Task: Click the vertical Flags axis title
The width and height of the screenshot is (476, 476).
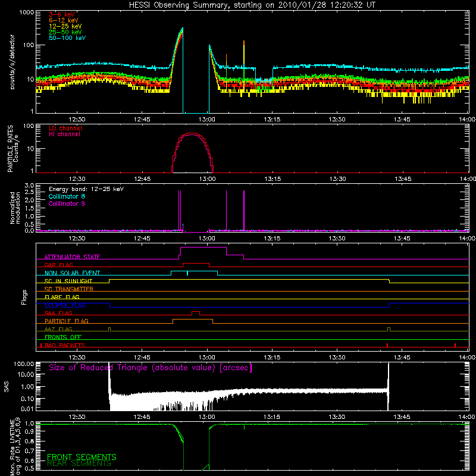Action: [x=24, y=297]
